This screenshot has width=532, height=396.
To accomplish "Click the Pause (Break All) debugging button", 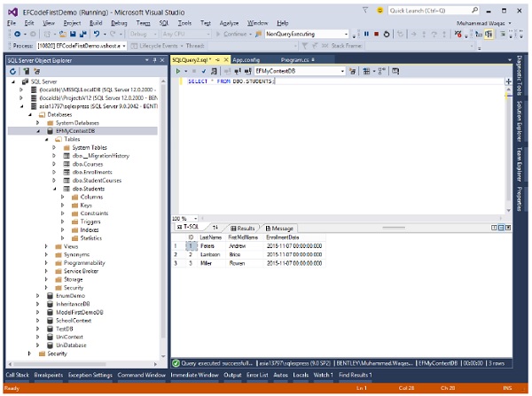I will (366, 34).
